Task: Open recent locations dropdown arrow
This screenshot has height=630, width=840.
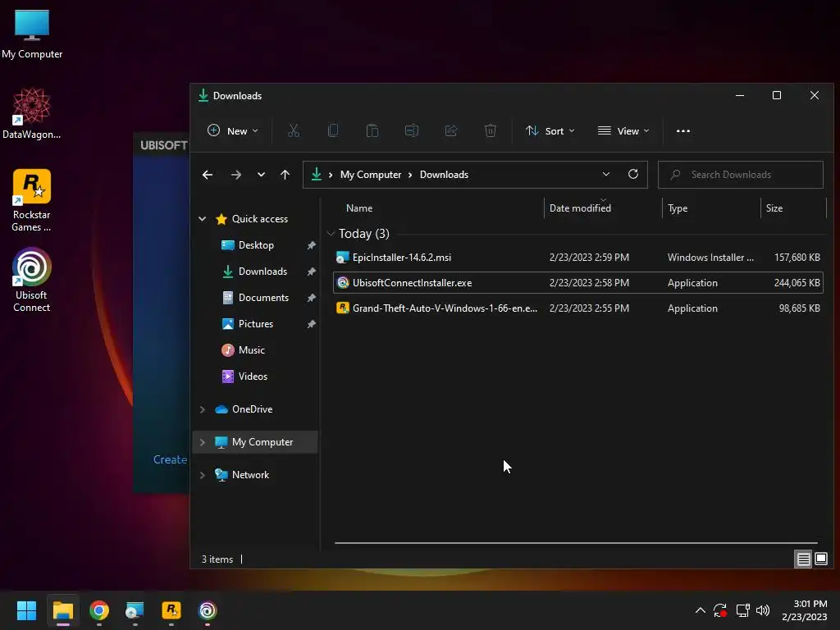Action: click(x=261, y=175)
